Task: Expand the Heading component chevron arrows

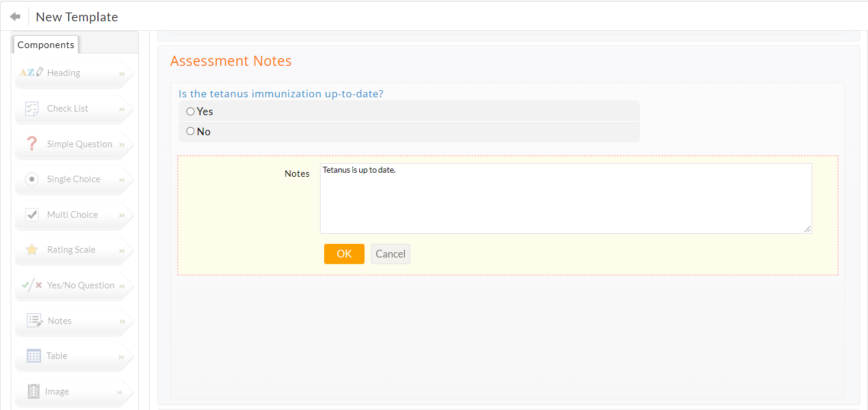Action: tap(122, 74)
